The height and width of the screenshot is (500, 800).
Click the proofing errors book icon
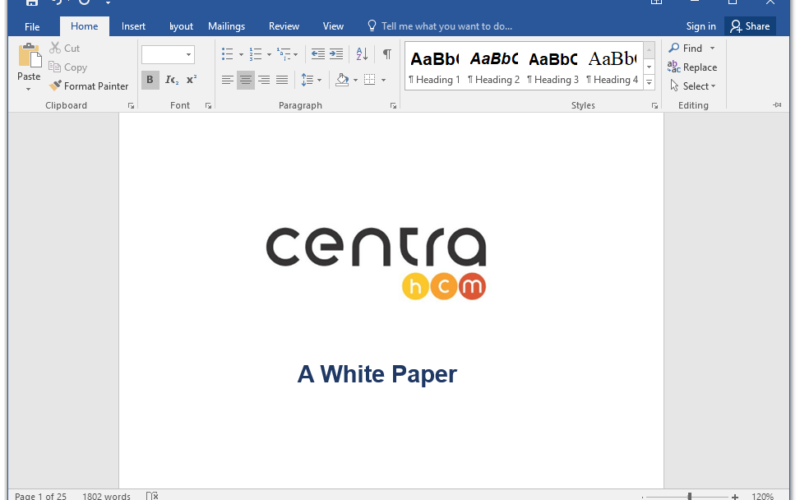pyautogui.click(x=152, y=495)
